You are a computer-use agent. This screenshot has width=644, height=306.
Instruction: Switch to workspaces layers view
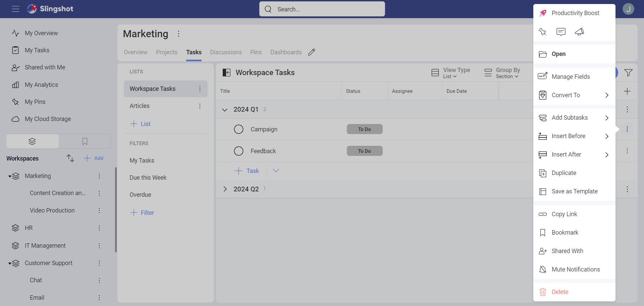click(32, 141)
